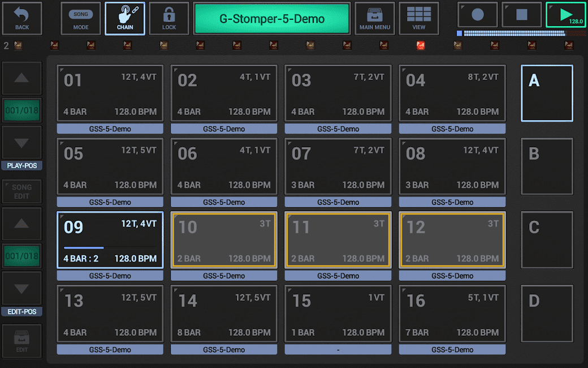Toggle Song Mode button

(x=81, y=18)
